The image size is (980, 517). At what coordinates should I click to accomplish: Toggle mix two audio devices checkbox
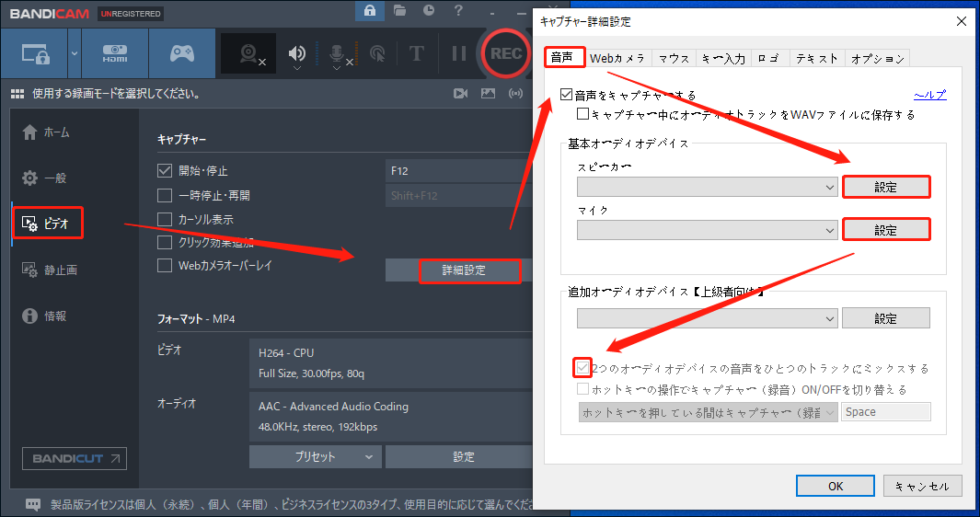pos(582,368)
